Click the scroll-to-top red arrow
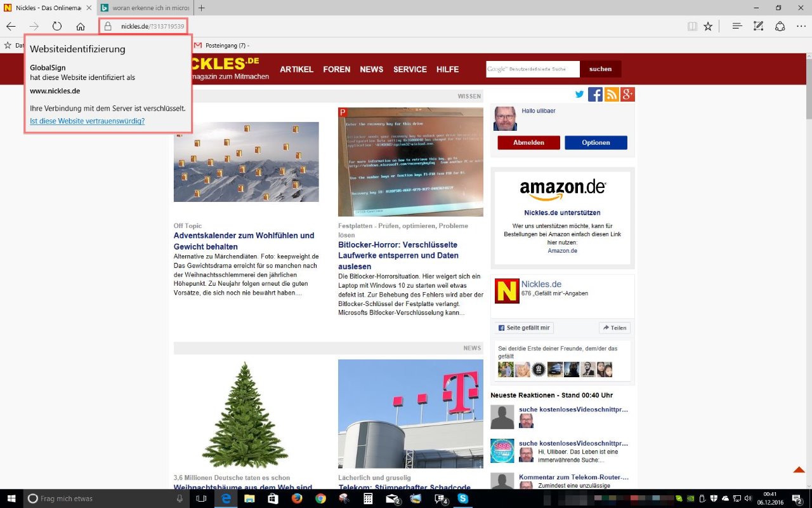 point(799,470)
